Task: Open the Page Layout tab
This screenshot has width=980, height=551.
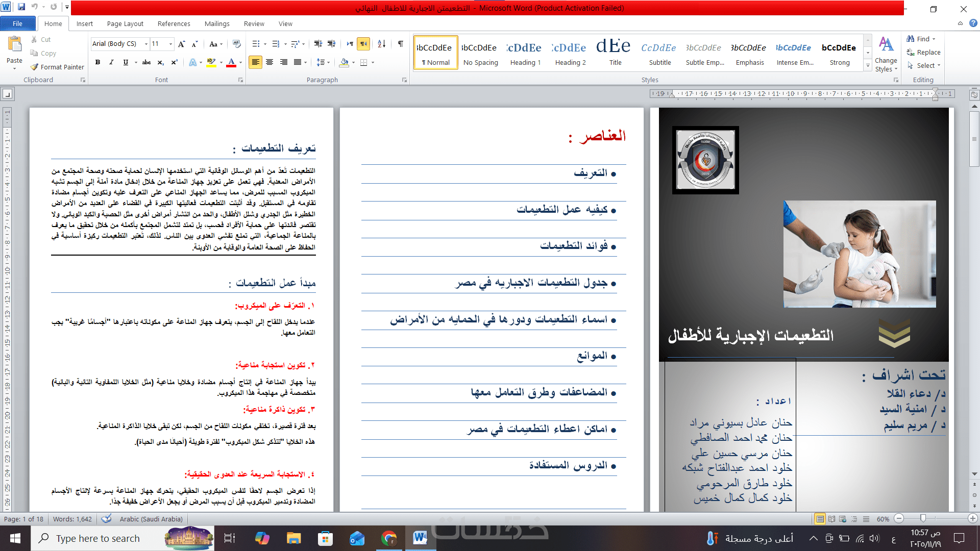Action: click(x=125, y=23)
